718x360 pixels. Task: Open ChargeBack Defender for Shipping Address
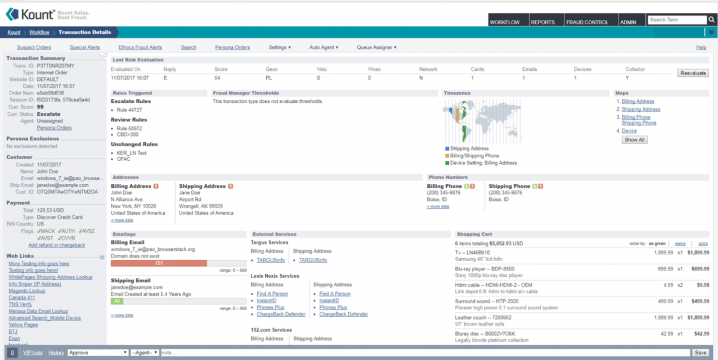(343, 314)
